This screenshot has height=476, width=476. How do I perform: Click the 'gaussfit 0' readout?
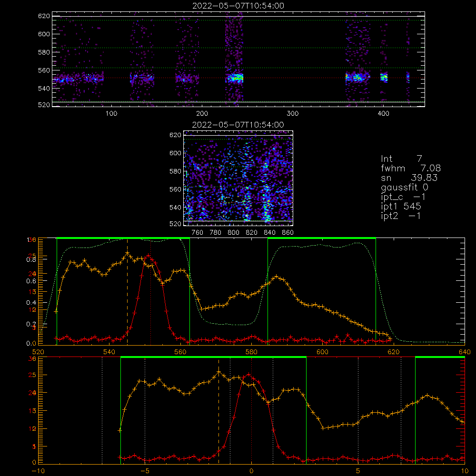tap(404, 187)
